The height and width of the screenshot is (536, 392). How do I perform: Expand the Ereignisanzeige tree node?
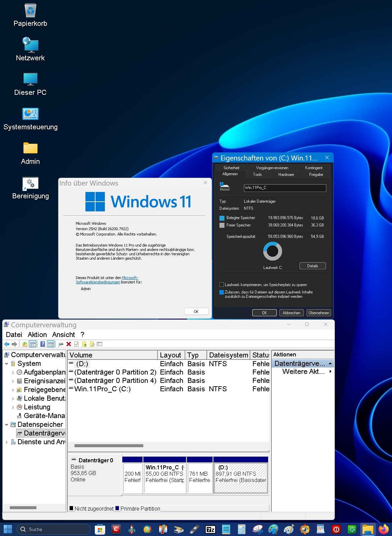(13, 381)
